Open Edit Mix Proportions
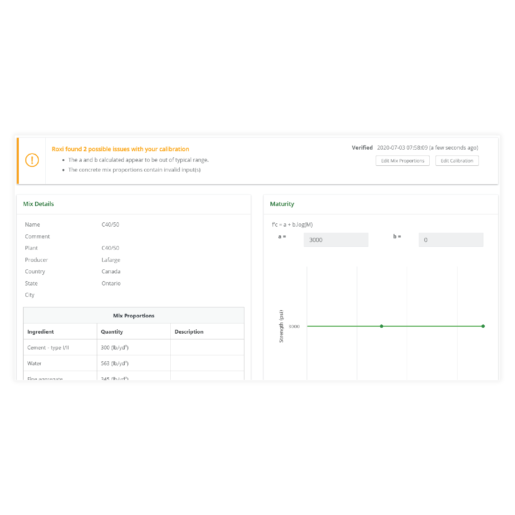The width and height of the screenshot is (515, 515). tap(402, 161)
